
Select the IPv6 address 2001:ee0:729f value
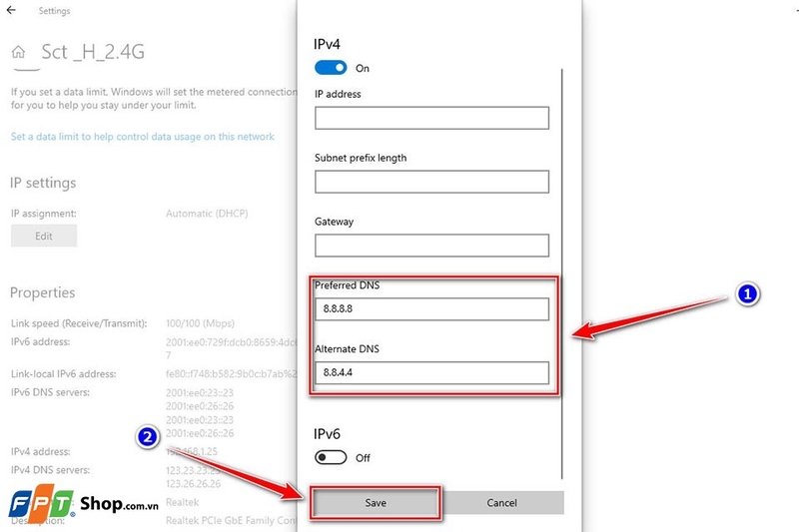[x=231, y=348]
